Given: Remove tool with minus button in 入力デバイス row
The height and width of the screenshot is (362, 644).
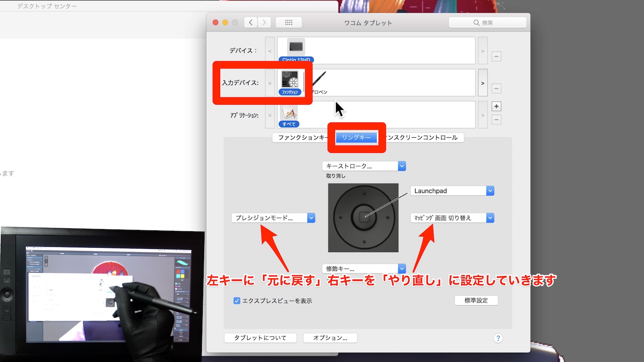Looking at the screenshot, I should (496, 89).
